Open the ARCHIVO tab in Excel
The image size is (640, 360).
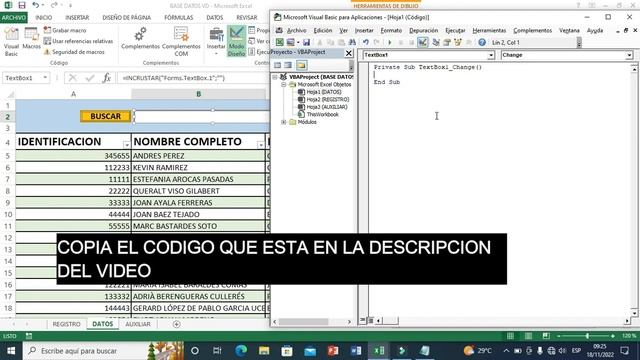click(14, 18)
